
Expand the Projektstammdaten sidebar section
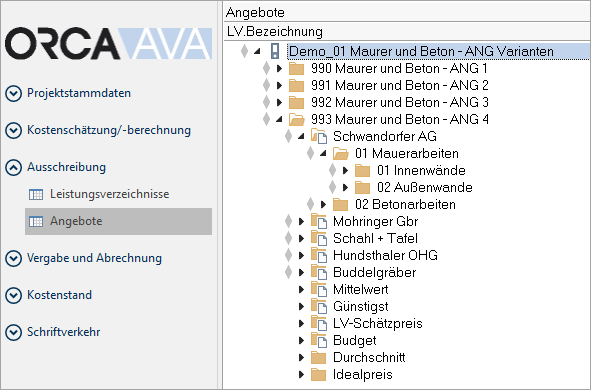point(13,93)
